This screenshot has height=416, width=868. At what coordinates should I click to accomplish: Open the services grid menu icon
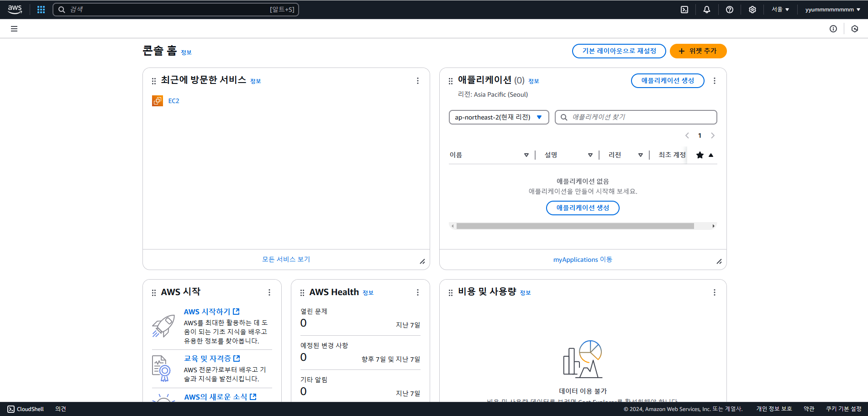(41, 10)
